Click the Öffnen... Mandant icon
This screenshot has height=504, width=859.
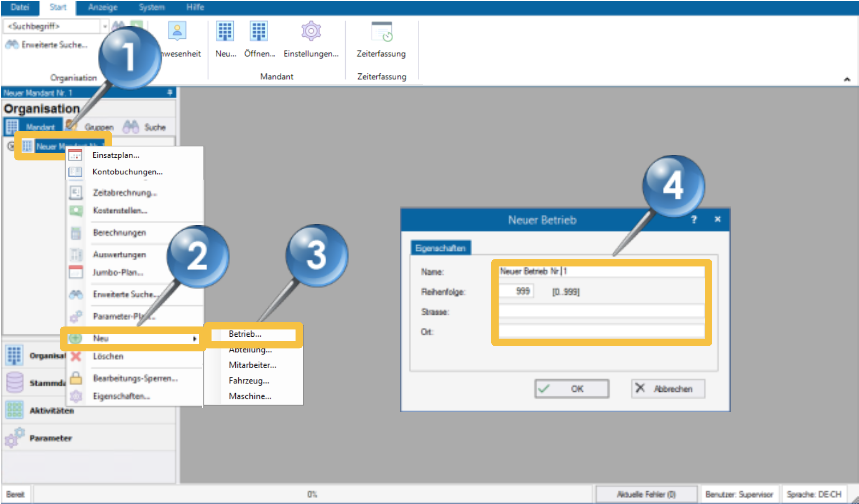coord(259,31)
